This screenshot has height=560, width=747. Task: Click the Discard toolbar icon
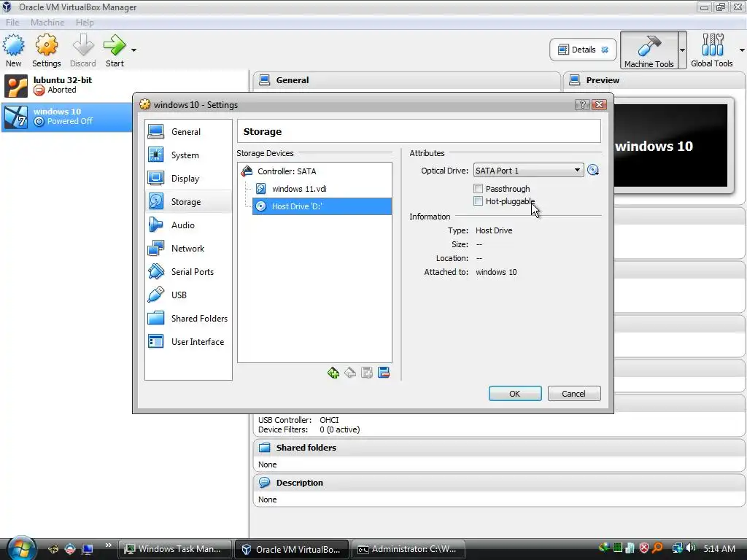coord(83,50)
